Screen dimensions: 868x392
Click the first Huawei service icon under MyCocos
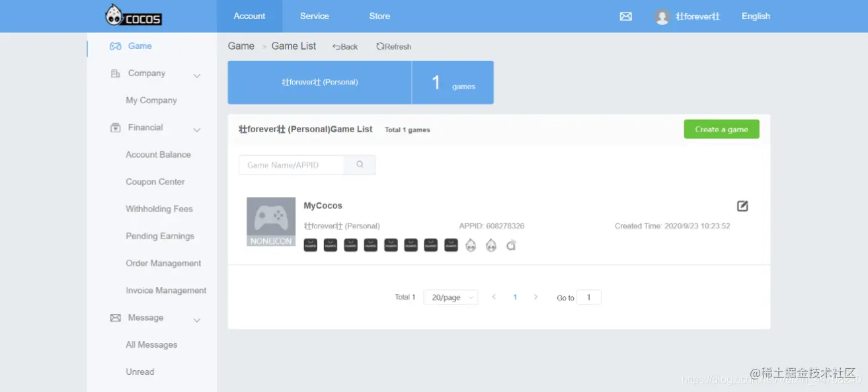[x=311, y=245]
